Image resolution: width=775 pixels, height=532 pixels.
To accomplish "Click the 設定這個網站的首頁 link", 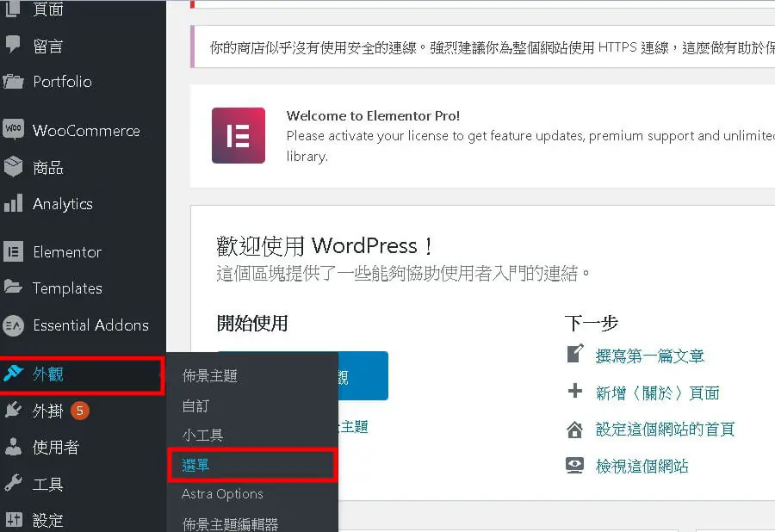I will pos(665,429).
